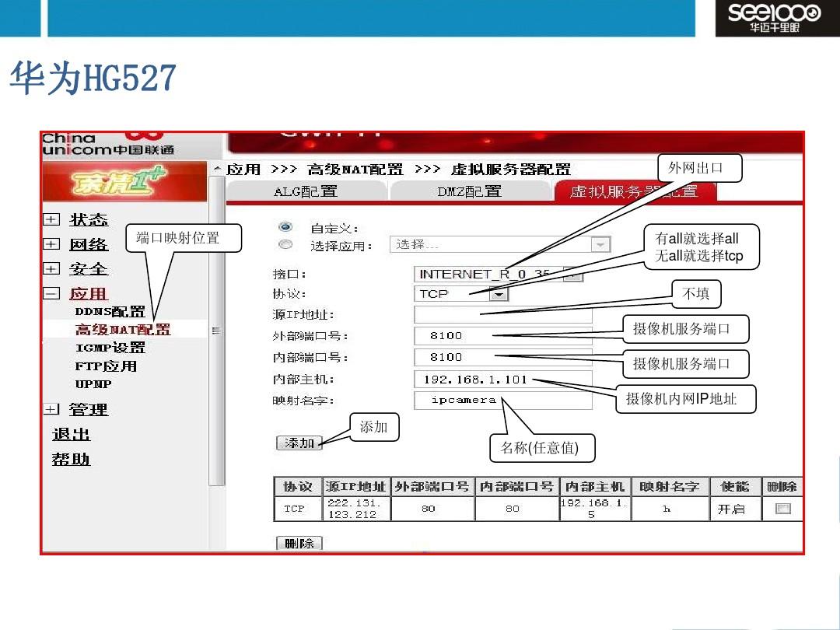Tick the 删除 checkbox in TCP row
The width and height of the screenshot is (840, 630).
[782, 509]
